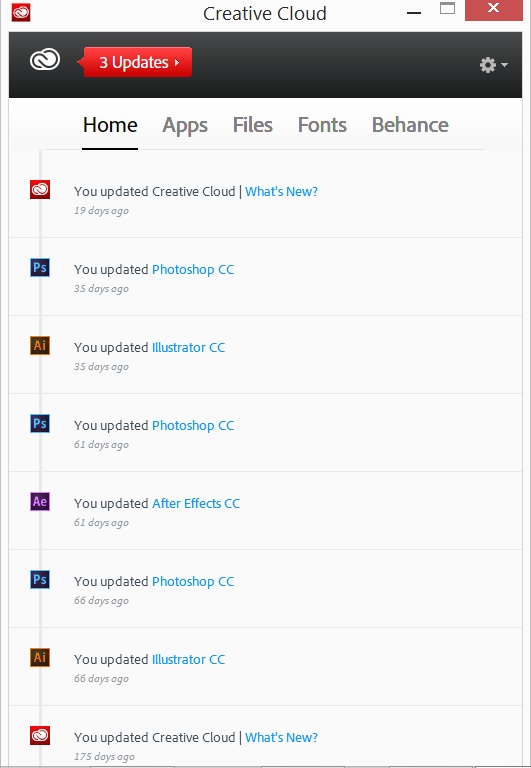Click Photoshop icon in the 61 days ago entry
Viewport: 531px width, 768px height.
click(x=40, y=423)
